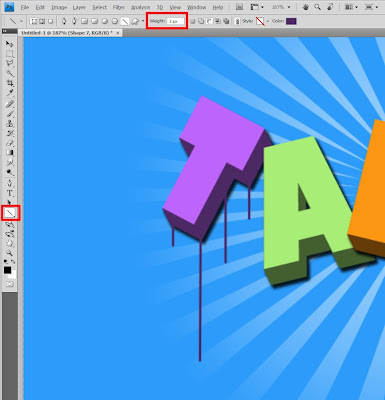Select the Zoom tool in toolbox
Viewport: 385px width, 400px height.
(10, 253)
